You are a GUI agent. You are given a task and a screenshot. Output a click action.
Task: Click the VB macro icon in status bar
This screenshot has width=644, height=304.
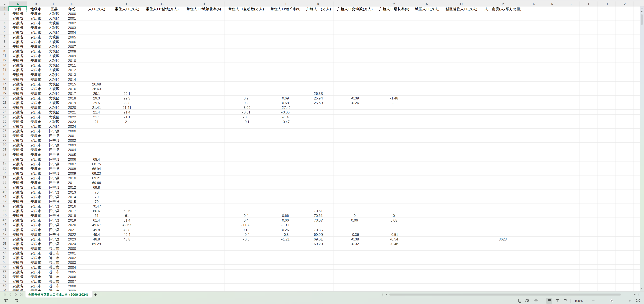pyautogui.click(x=6, y=301)
